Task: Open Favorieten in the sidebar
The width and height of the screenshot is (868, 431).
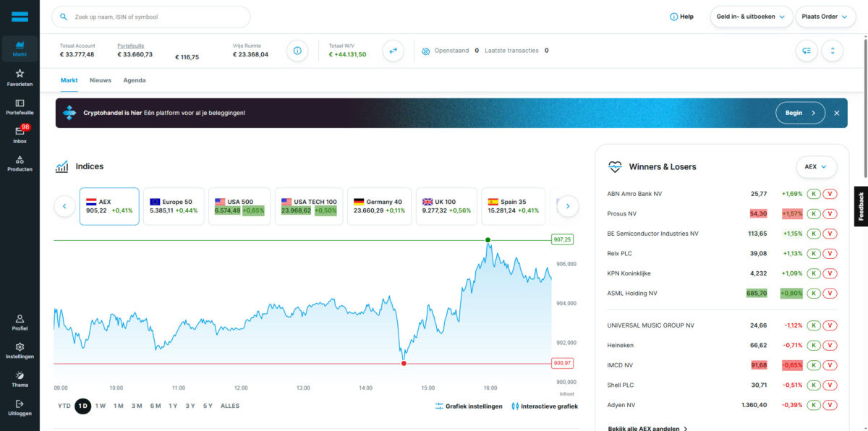Action: pos(20,77)
